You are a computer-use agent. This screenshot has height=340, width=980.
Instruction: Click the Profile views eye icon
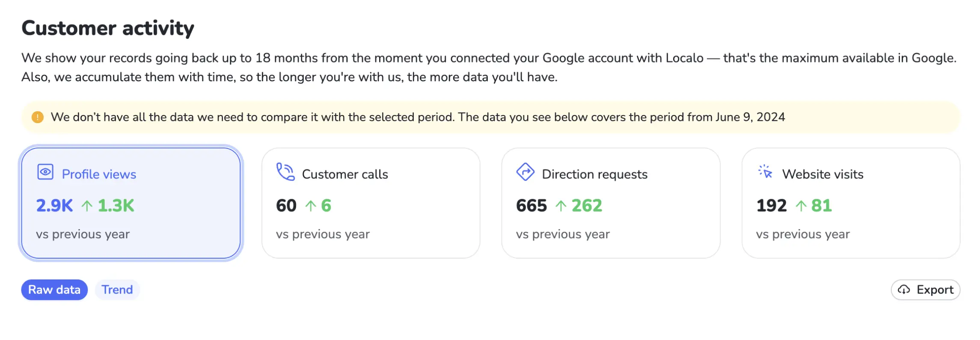click(45, 173)
